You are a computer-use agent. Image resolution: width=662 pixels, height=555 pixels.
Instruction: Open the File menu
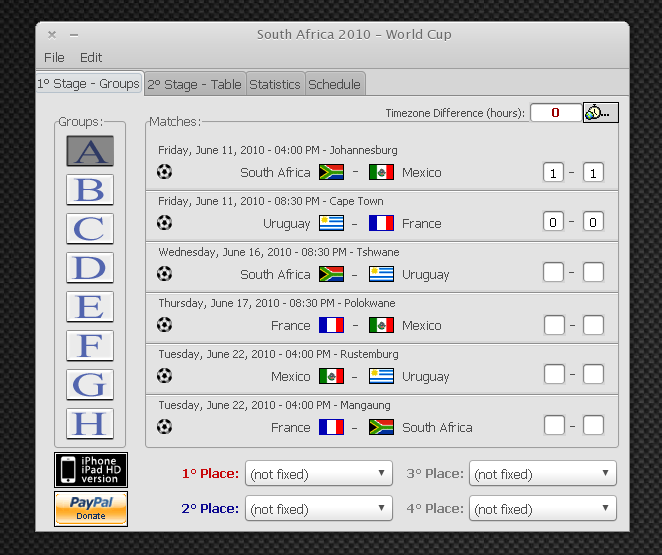(54, 57)
